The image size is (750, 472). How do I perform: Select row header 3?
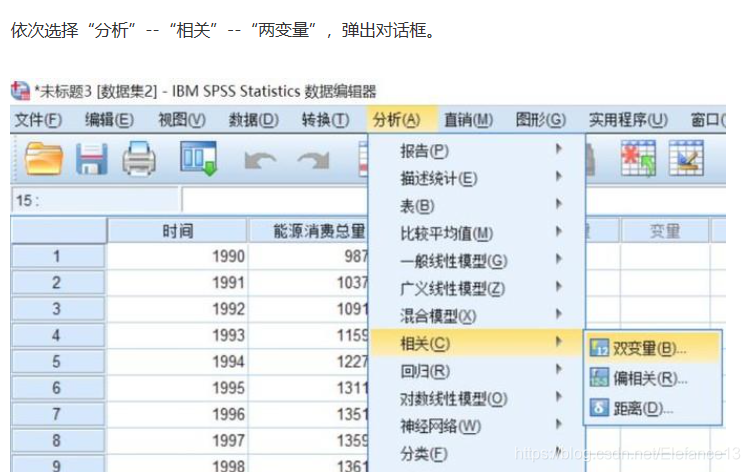tap(57, 309)
